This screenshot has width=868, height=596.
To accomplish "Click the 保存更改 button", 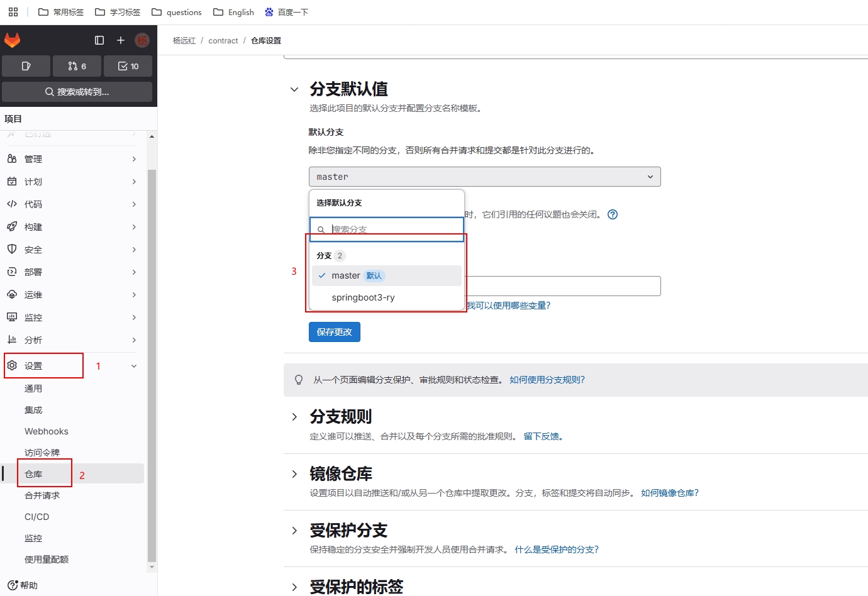I will pyautogui.click(x=334, y=332).
